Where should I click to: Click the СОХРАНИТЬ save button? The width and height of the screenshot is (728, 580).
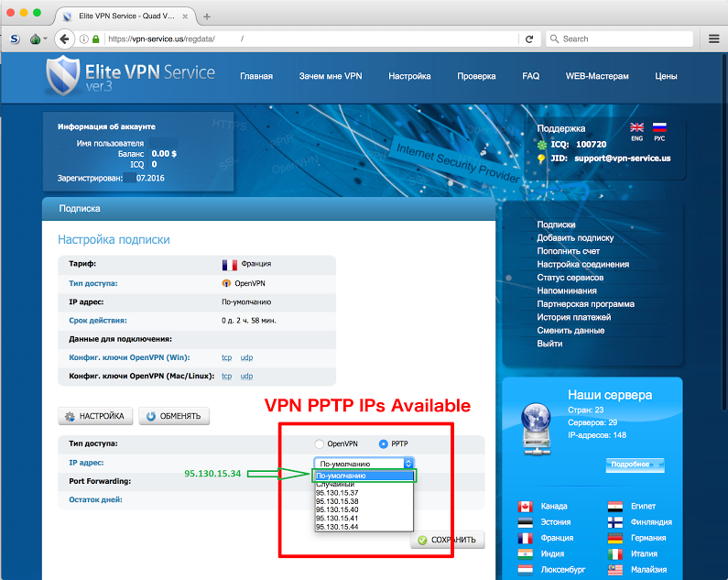[x=447, y=540]
